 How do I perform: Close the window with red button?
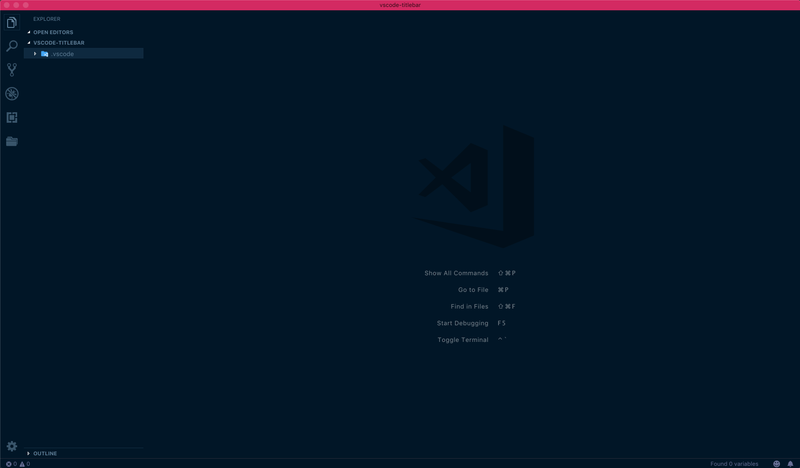(x=7, y=5)
